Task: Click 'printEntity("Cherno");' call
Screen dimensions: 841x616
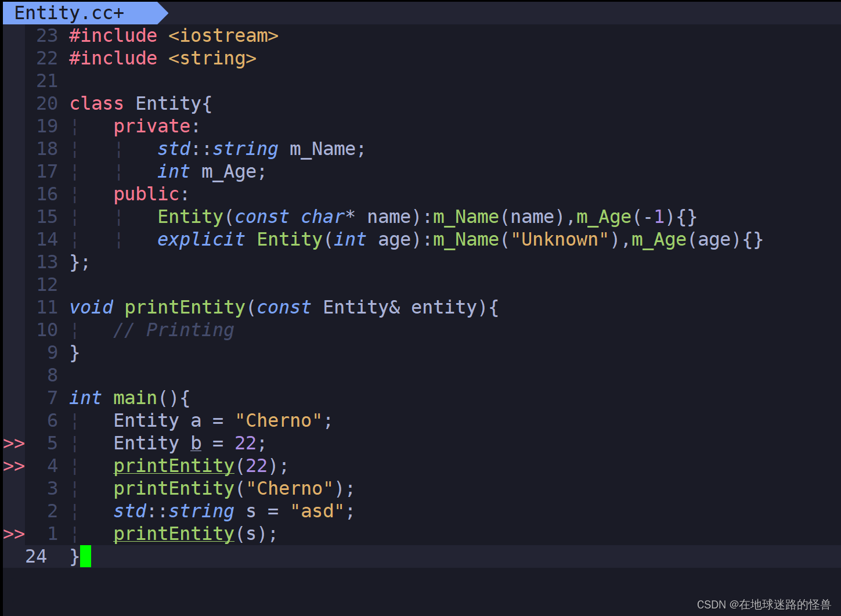Action: point(234,489)
